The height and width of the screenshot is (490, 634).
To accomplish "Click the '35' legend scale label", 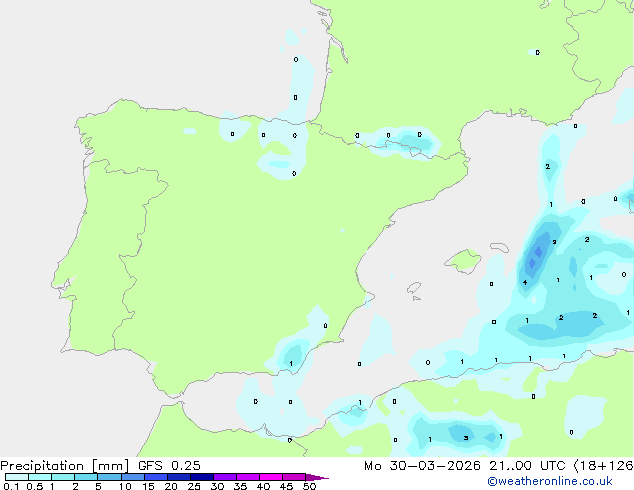I will (x=240, y=486).
